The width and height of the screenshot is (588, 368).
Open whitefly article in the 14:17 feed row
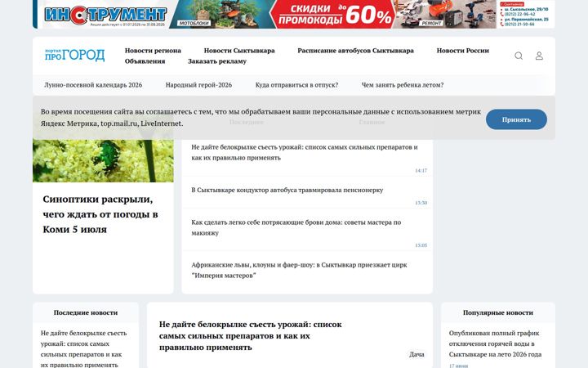[x=305, y=152]
